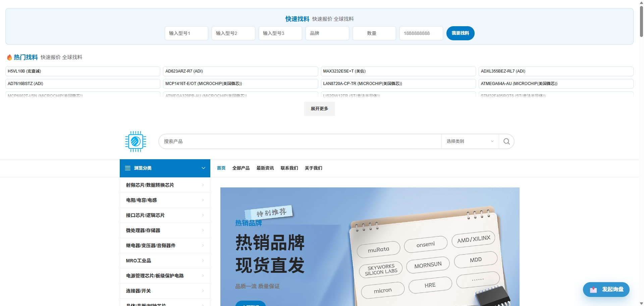Focus the 搜索产品 search box
The width and height of the screenshot is (644, 306).
pos(300,141)
